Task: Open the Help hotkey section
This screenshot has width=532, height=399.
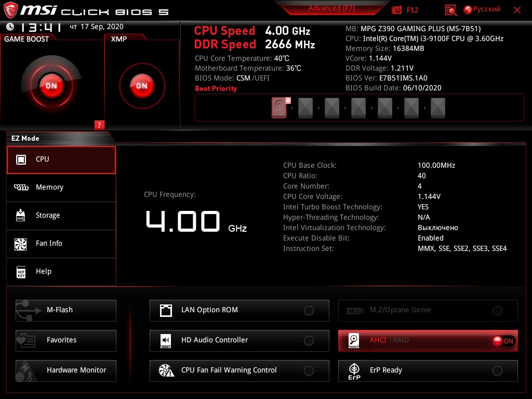Action: tap(61, 272)
